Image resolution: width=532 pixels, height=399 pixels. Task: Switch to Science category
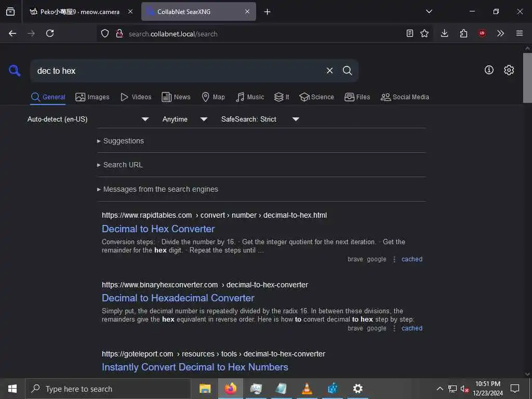click(x=316, y=97)
